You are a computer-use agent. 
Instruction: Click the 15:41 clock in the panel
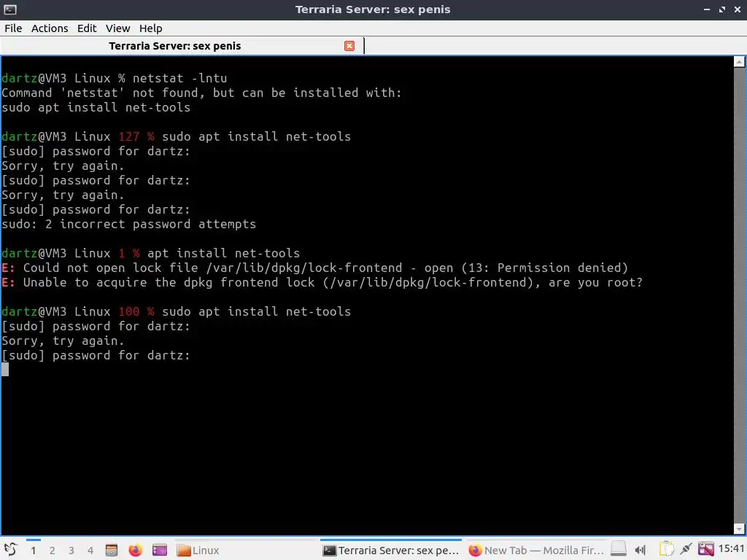click(731, 549)
